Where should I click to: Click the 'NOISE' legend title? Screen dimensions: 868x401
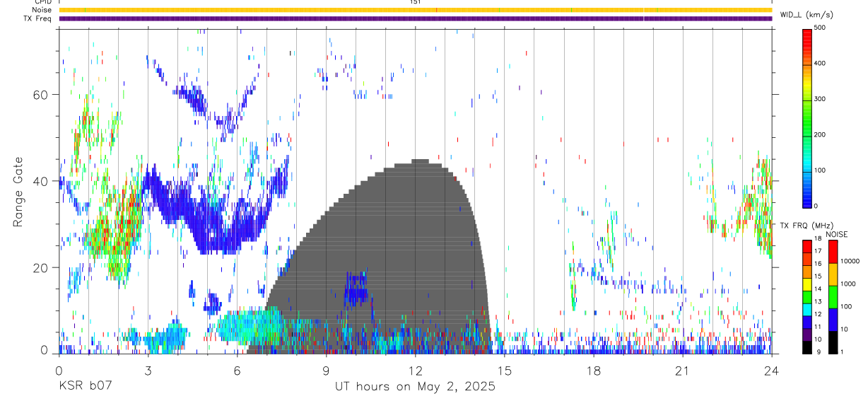pos(837,234)
